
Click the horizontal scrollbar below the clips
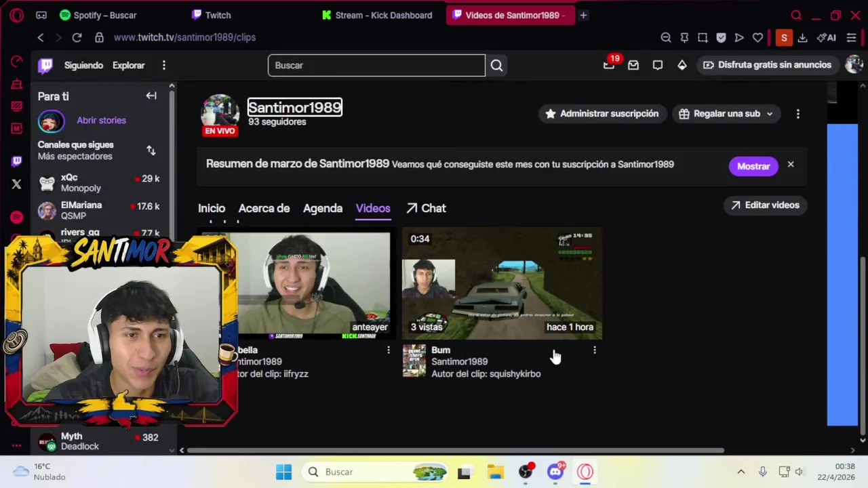pyautogui.click(x=456, y=450)
